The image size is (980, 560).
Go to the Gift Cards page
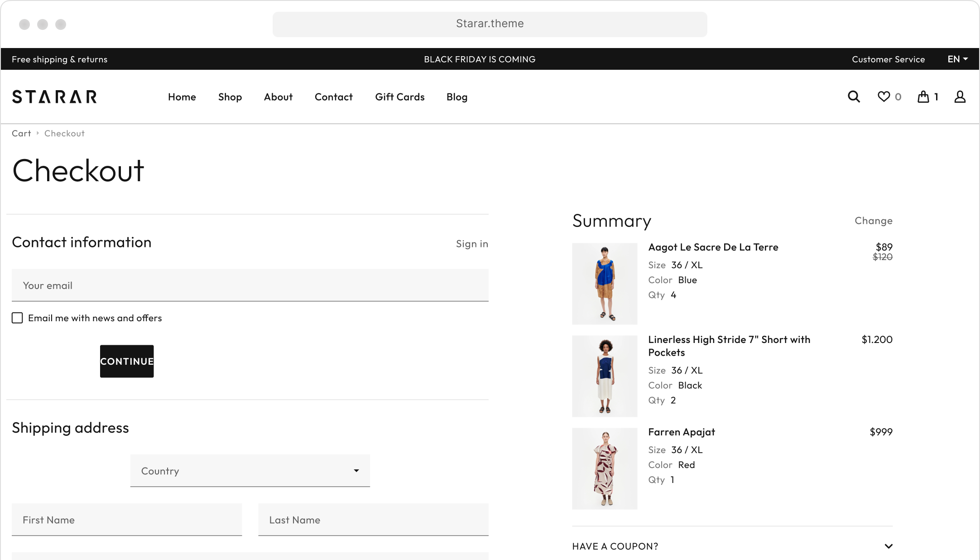tap(399, 97)
